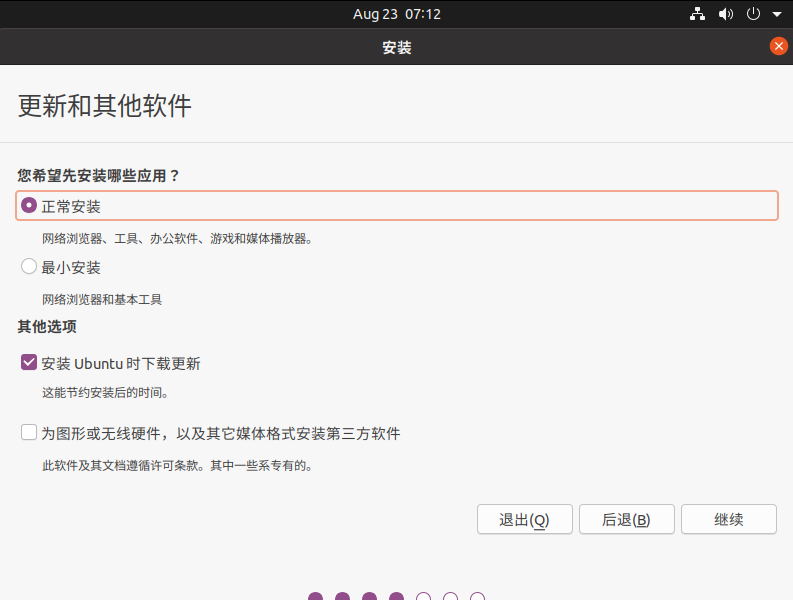Uncheck 安装 Ubuntu 时下载更新 checkbox
Screen dimensions: 793x600
pyautogui.click(x=29, y=362)
